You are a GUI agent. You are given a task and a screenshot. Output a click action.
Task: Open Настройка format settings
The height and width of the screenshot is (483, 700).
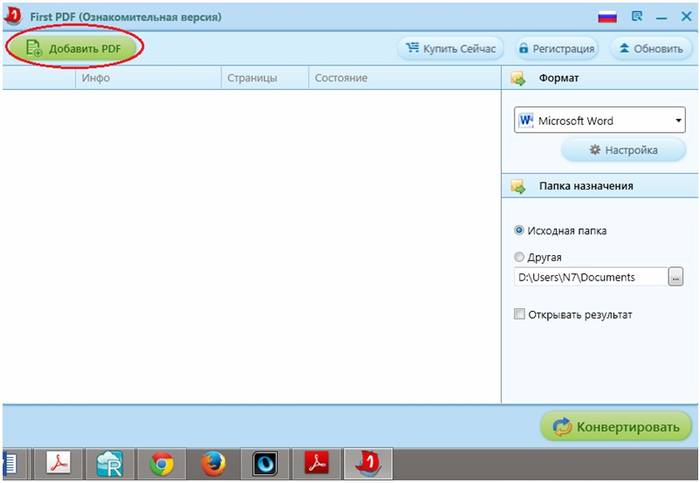(624, 150)
